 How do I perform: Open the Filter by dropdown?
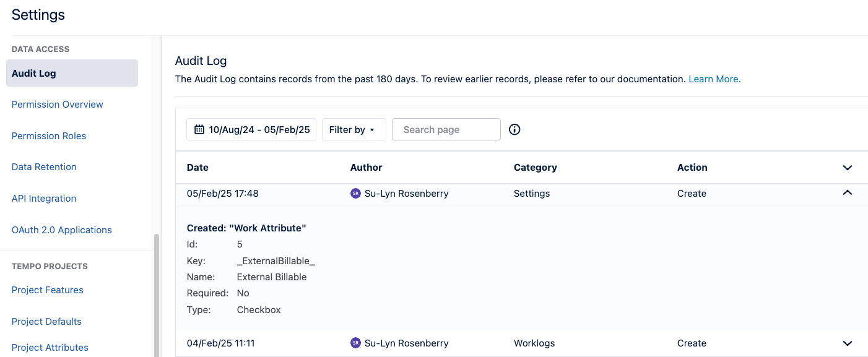pos(354,129)
